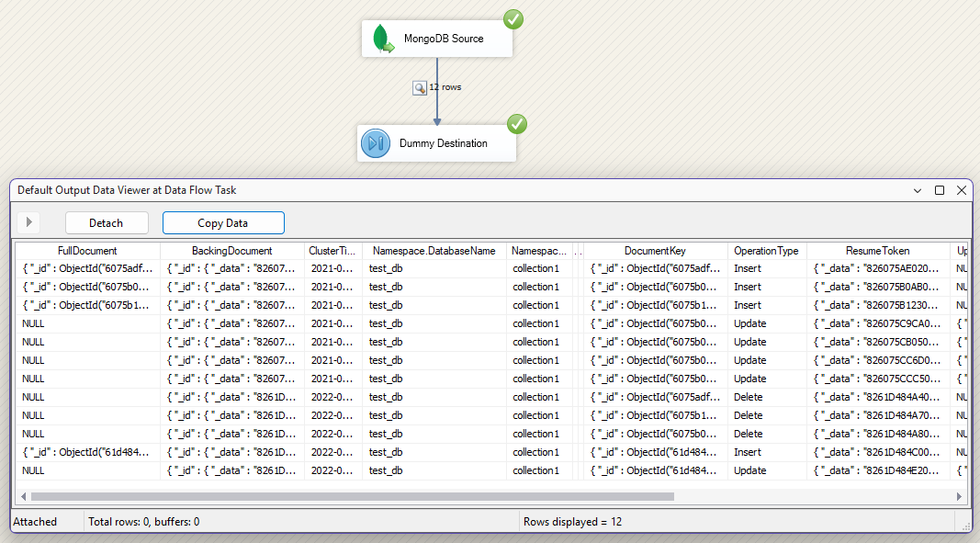This screenshot has height=543, width=980.
Task: Click BackingDocument cell in the 826075CB050 row
Action: 231,342
